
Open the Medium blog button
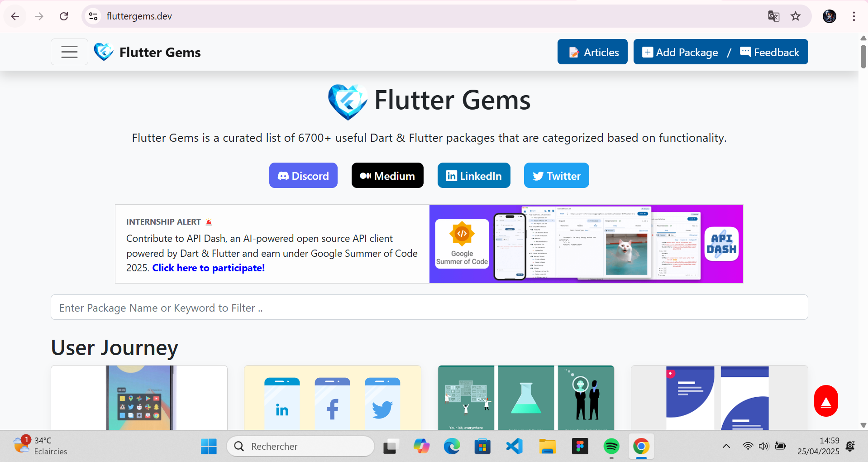click(387, 175)
